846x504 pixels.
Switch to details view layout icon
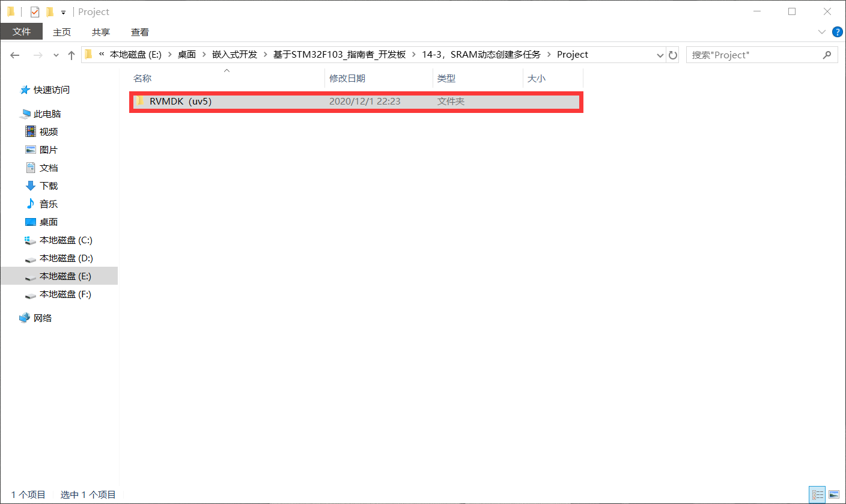(818, 494)
